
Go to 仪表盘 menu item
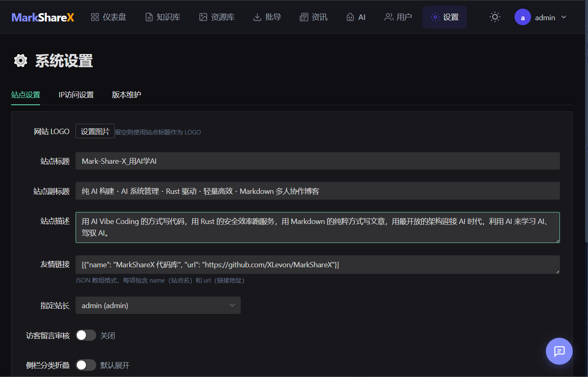pos(109,17)
